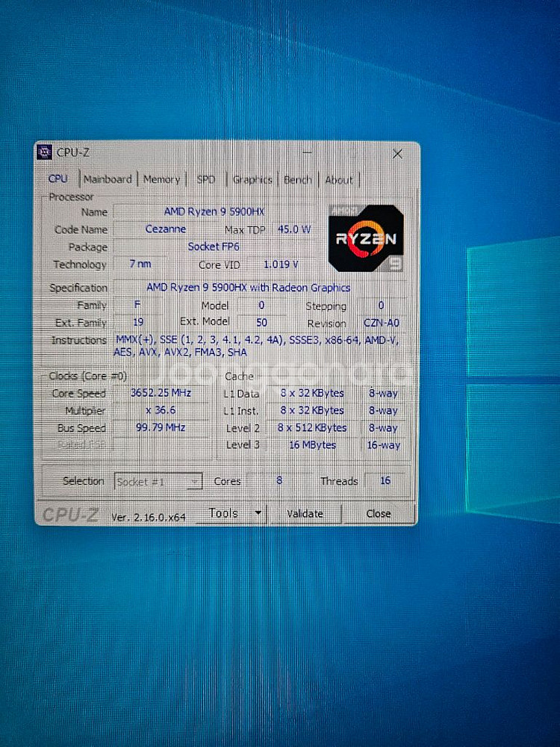Screen dimensions: 560x747
Task: Switch to the Graphics tab
Action: click(x=252, y=180)
